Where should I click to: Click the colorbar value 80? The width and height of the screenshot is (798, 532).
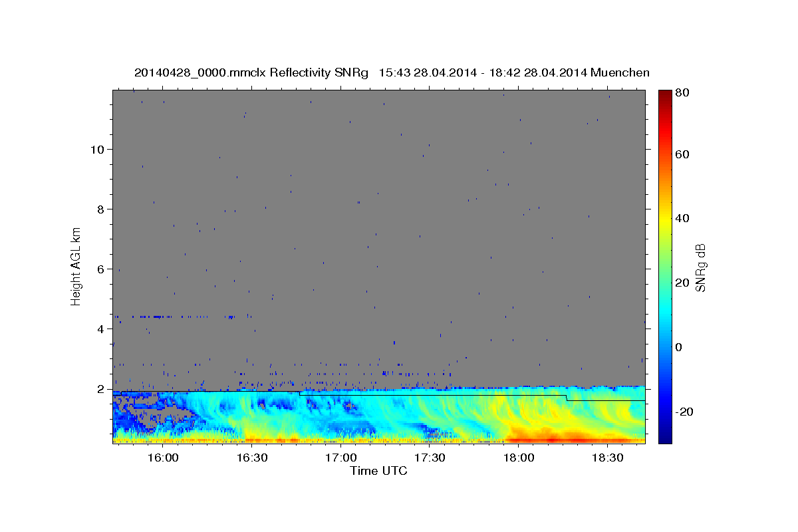click(683, 92)
